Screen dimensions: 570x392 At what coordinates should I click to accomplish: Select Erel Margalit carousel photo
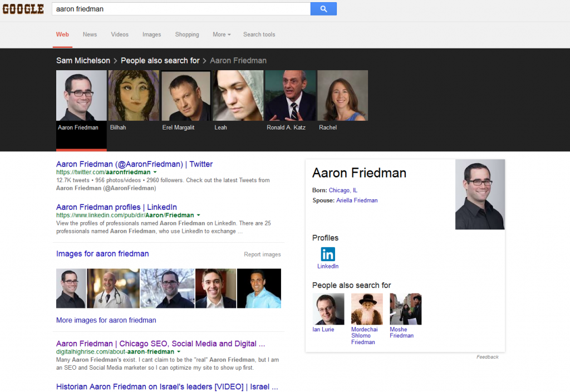tap(186, 95)
